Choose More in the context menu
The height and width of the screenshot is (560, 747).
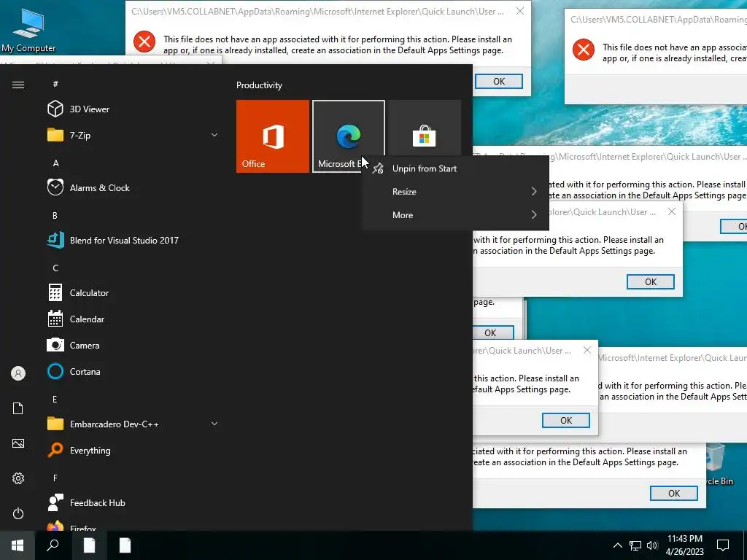coord(455,215)
